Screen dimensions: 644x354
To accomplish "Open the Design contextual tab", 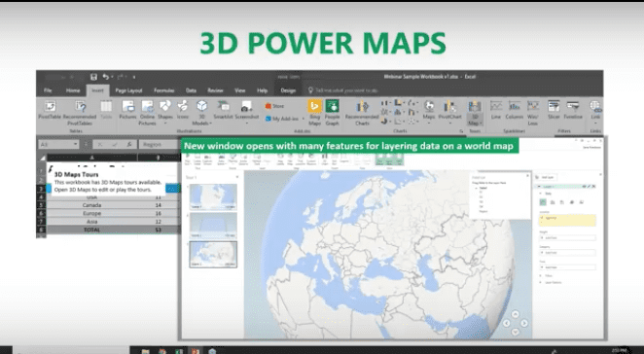I will click(x=288, y=90).
